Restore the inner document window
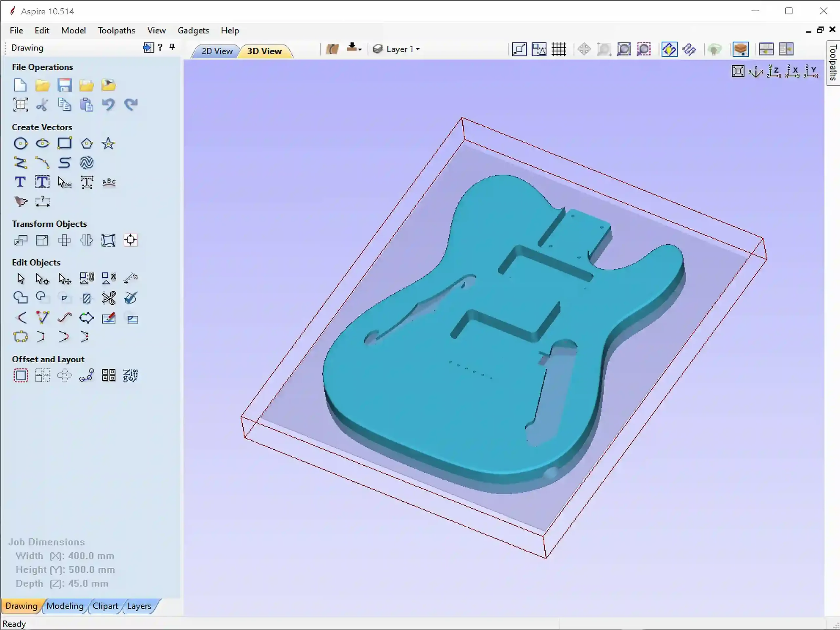Screen dimensions: 840x630 pos(820,30)
